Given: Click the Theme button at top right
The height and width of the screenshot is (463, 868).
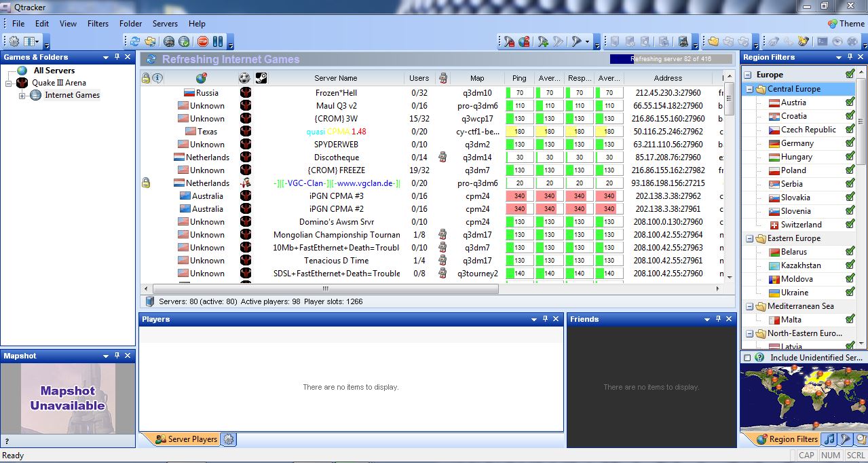Looking at the screenshot, I should point(846,23).
